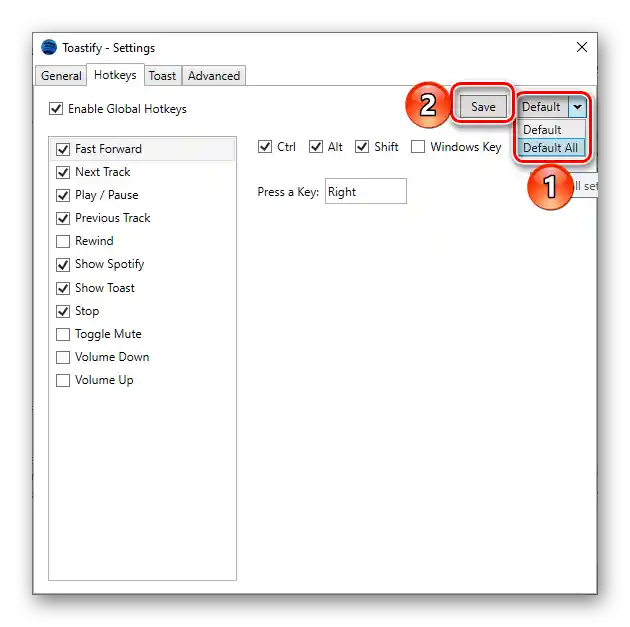Viewport: 630px width, 627px height.
Task: Uncheck the Shift modifier checkbox
Action: [362, 147]
